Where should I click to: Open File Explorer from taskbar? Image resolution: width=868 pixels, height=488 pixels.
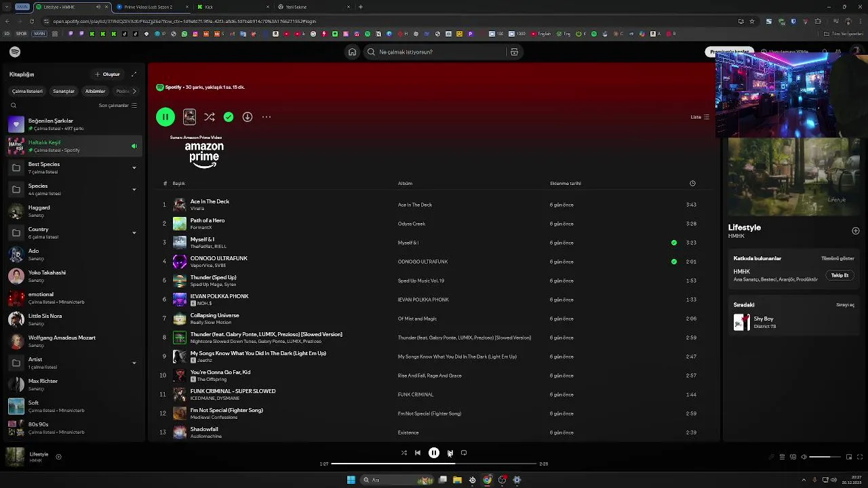pos(457,480)
